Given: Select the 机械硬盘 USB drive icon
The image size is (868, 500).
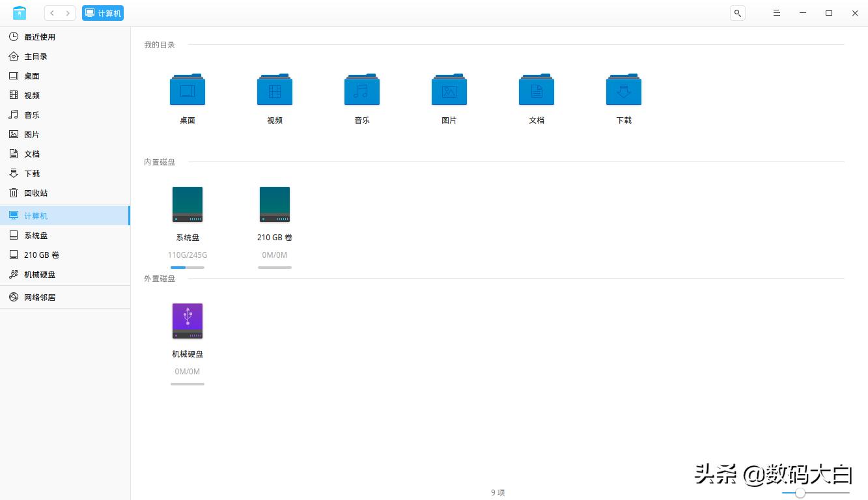Looking at the screenshot, I should [188, 322].
